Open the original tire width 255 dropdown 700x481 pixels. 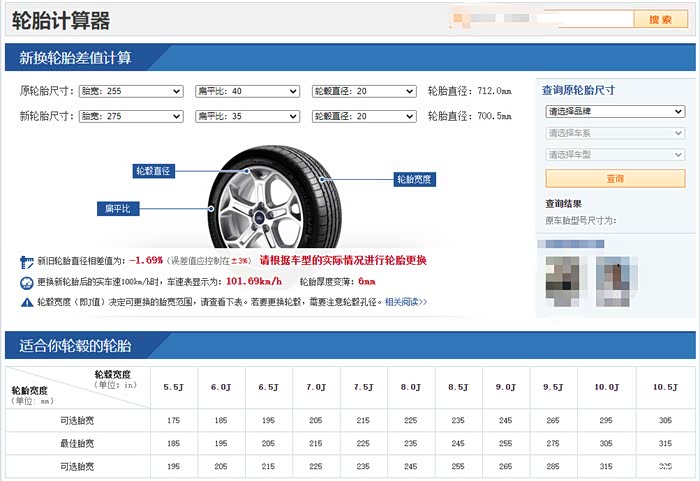(x=130, y=91)
